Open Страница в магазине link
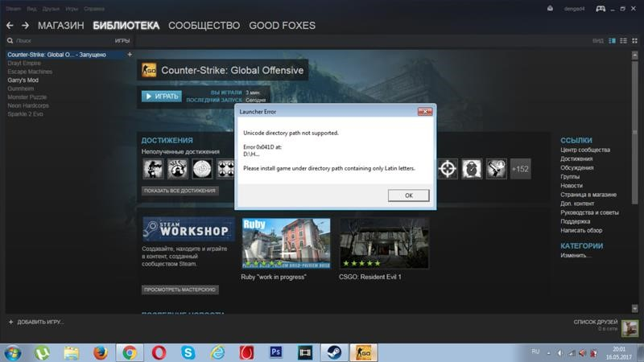This screenshot has width=644, height=362. point(588,195)
